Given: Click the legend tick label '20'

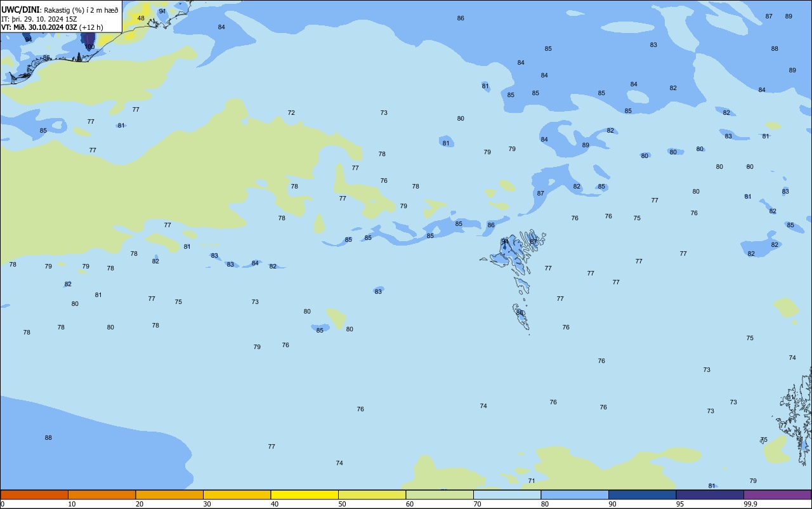Looking at the screenshot, I should pyautogui.click(x=140, y=504).
